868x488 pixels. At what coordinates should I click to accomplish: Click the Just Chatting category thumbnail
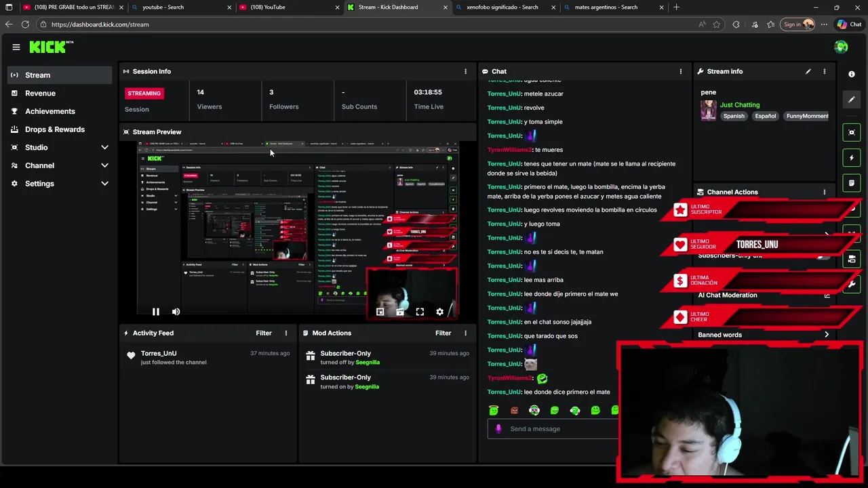tap(709, 110)
